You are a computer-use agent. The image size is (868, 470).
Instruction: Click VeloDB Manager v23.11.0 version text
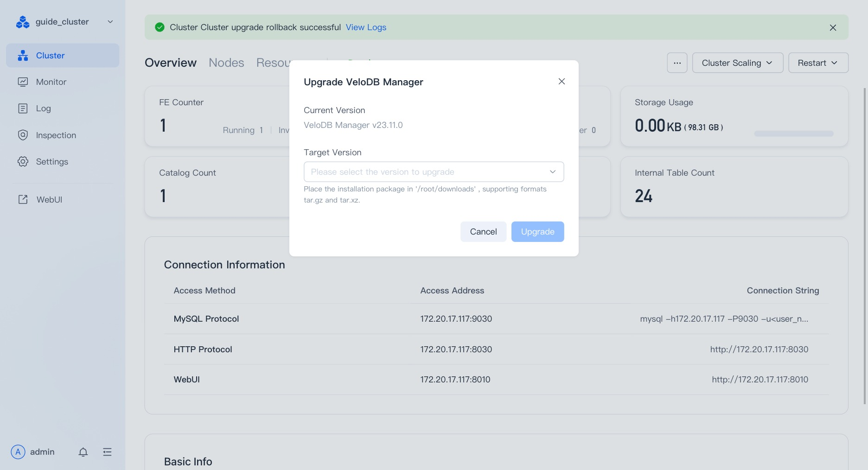pyautogui.click(x=353, y=125)
